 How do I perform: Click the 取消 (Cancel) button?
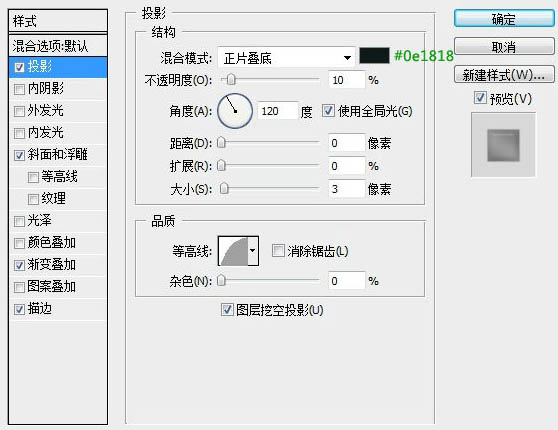point(504,47)
